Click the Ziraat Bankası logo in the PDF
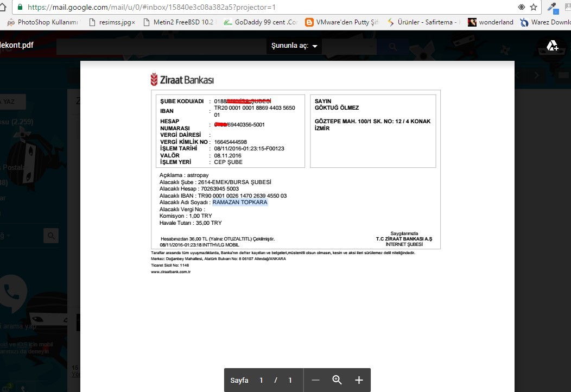This screenshot has height=392, width=571. [x=182, y=79]
